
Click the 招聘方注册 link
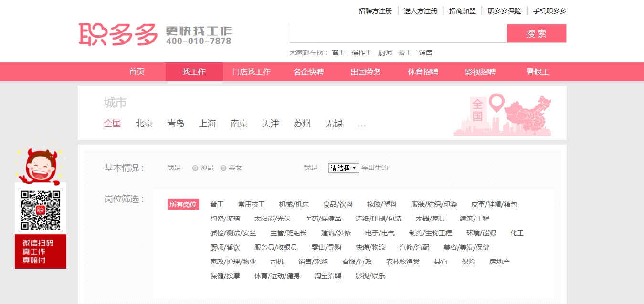(375, 10)
